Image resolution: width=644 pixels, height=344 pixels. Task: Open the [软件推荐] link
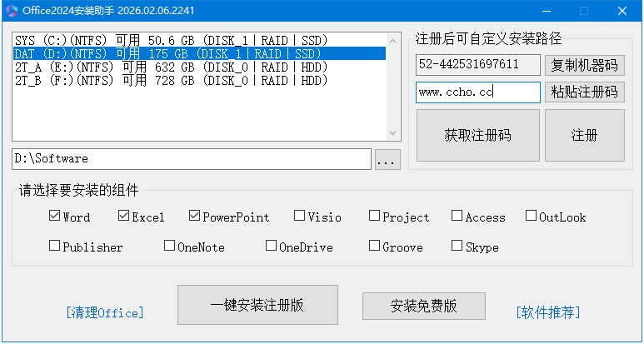tap(547, 312)
